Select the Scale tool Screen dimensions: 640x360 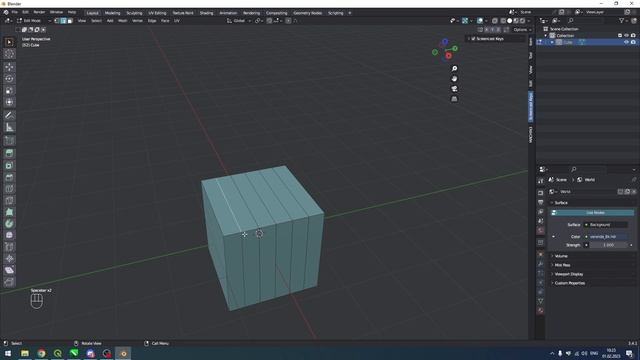point(9,91)
